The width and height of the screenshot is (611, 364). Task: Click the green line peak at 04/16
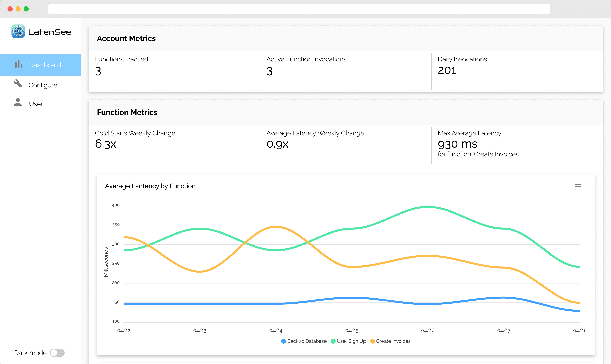pyautogui.click(x=428, y=207)
